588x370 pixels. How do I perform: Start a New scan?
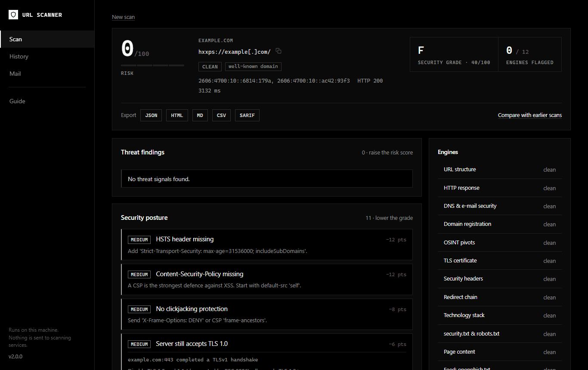(x=123, y=17)
